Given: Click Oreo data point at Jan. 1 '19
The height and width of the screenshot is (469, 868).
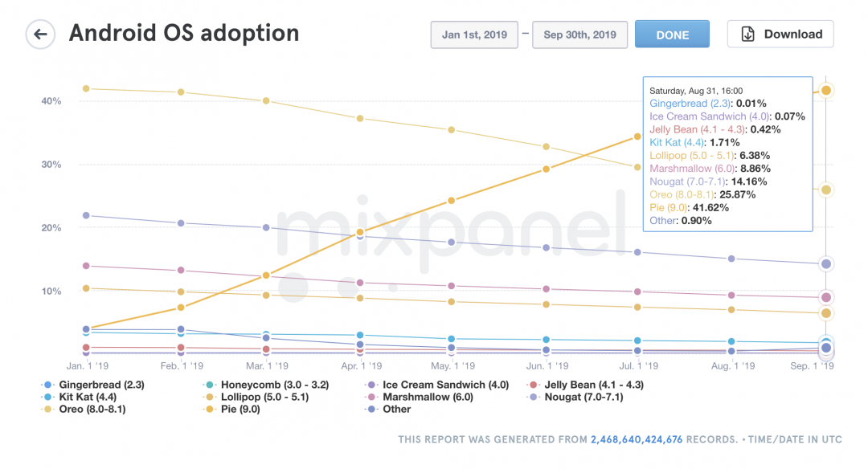Looking at the screenshot, I should [x=86, y=88].
